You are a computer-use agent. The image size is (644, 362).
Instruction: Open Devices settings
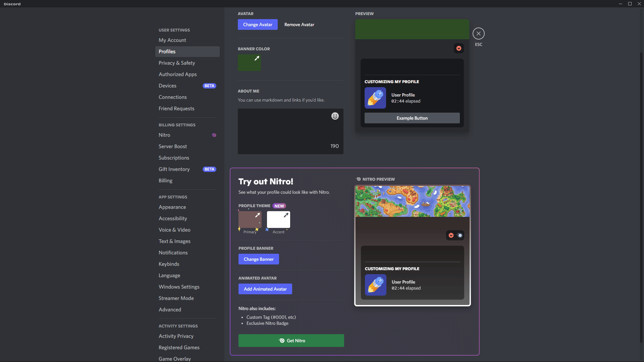click(187, 86)
